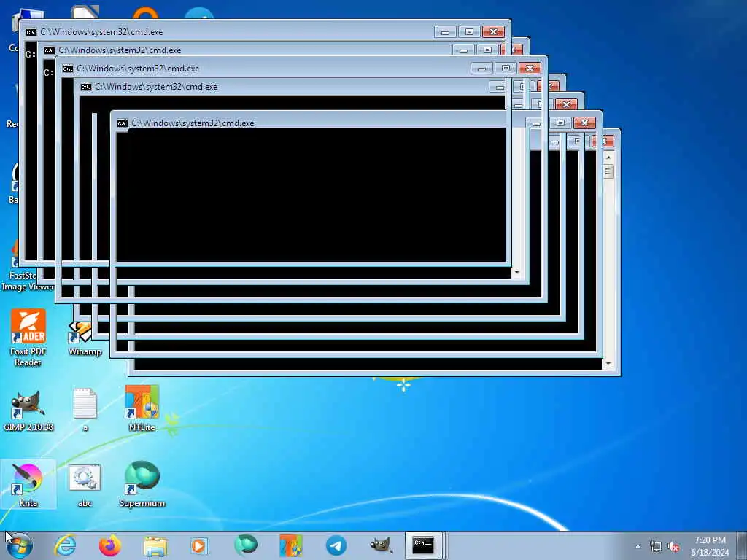Select the NTLite desktop shortcut
The height and width of the screenshot is (560, 747).
click(x=142, y=408)
